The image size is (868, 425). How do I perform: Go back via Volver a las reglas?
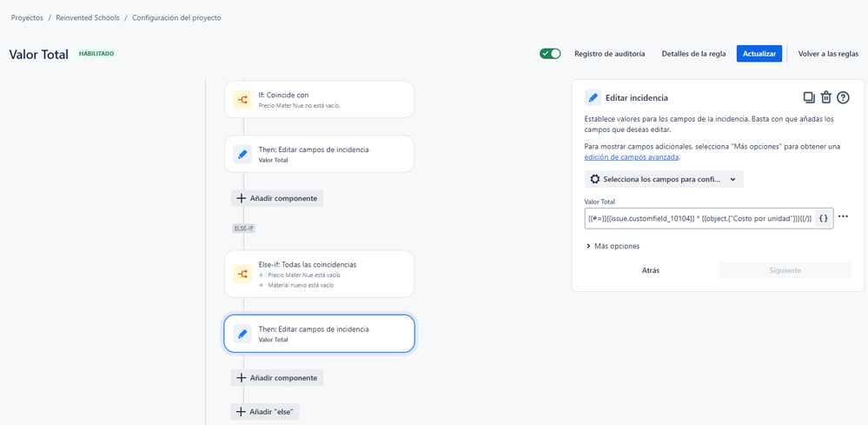828,54
